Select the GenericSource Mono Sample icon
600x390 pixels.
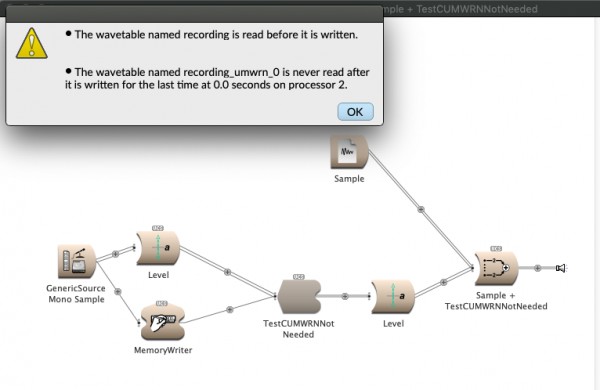pos(77,261)
